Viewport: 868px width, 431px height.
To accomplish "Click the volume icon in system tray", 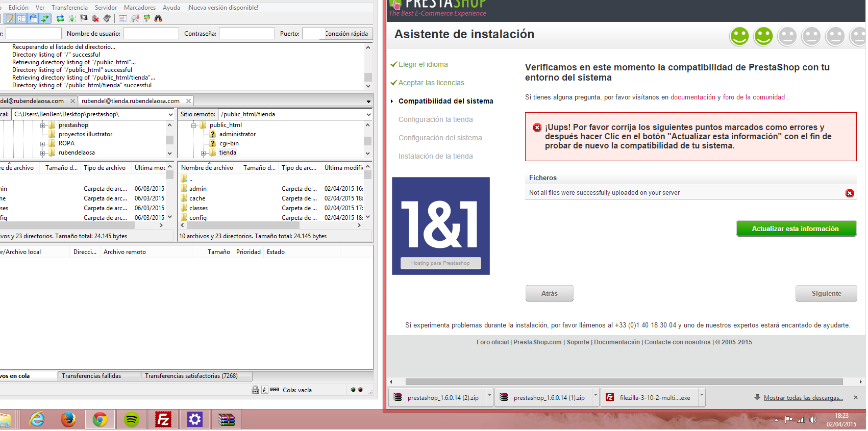I will coord(813,420).
